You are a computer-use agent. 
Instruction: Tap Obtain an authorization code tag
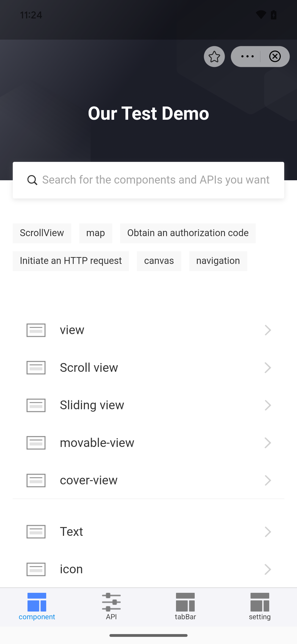tap(188, 233)
